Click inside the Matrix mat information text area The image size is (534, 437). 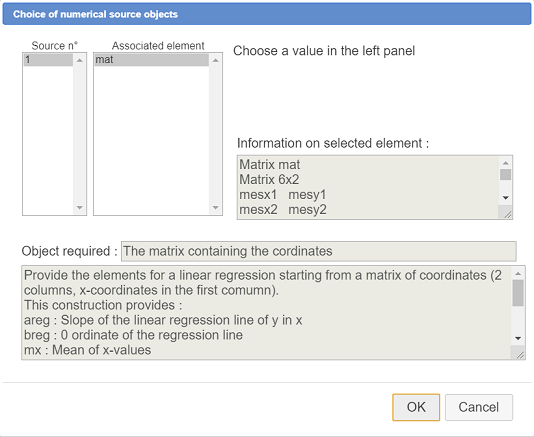click(368, 187)
